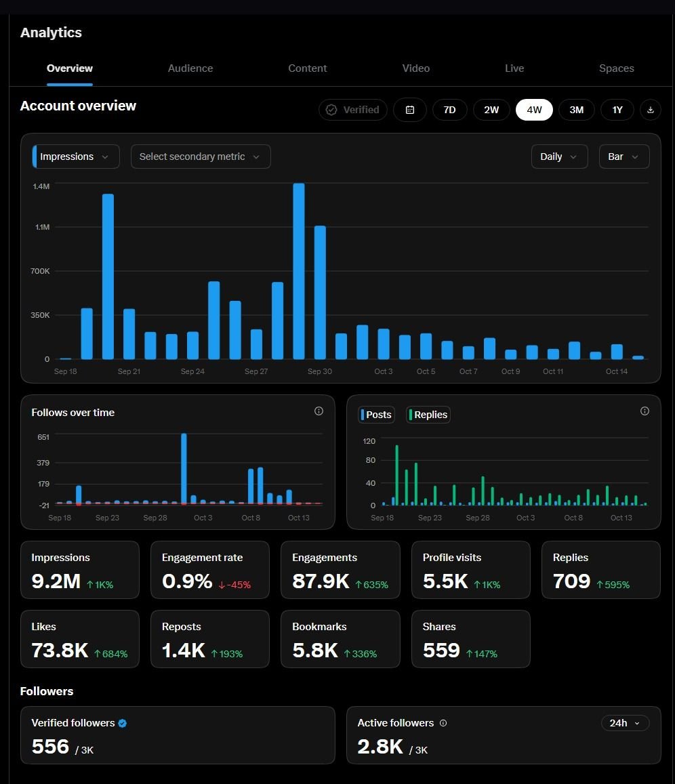Image resolution: width=675 pixels, height=784 pixels.
Task: Select the 7D time range
Action: tap(449, 110)
